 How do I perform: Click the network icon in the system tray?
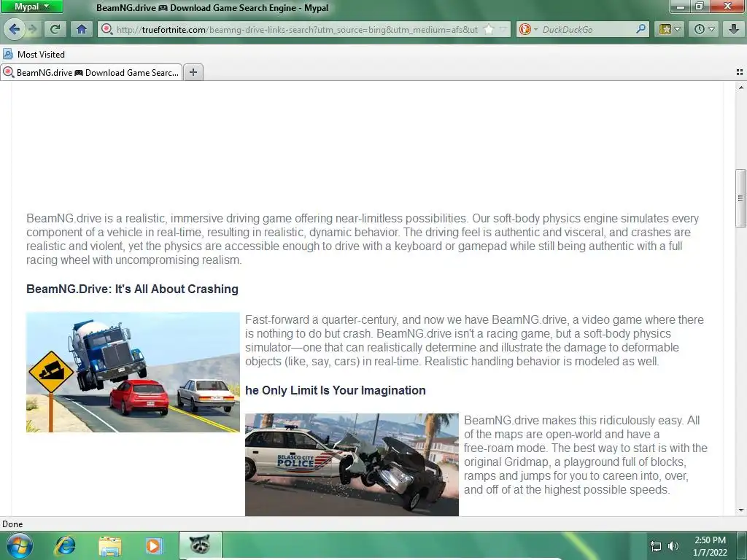click(656, 546)
